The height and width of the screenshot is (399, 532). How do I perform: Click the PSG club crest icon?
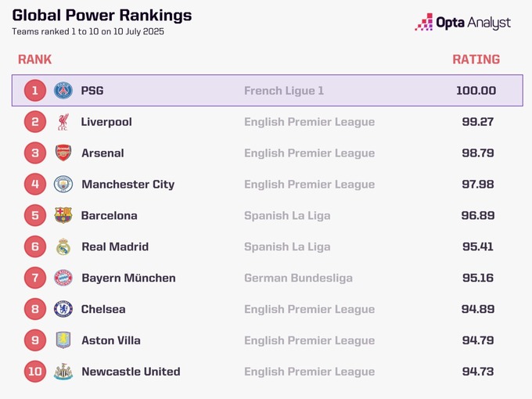(x=63, y=91)
